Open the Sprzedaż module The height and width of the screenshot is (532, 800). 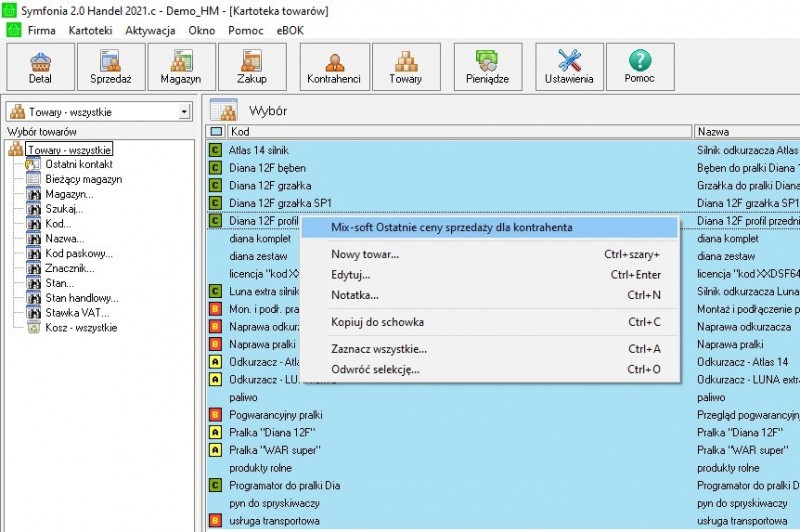pos(111,67)
